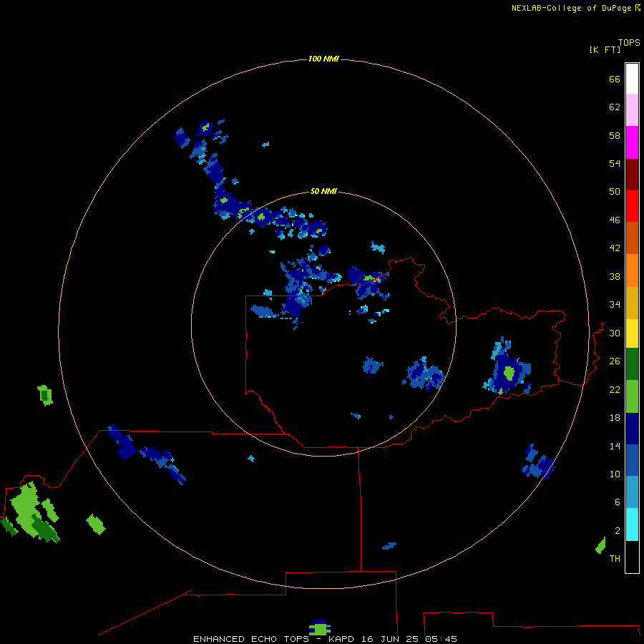This screenshot has width=644, height=644.
Task: Click the "66" legend value
Action: click(x=615, y=79)
